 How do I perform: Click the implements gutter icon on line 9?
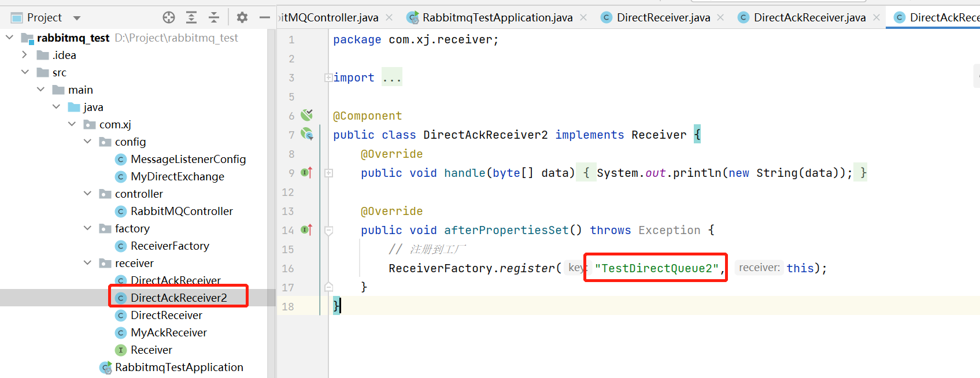tap(307, 172)
